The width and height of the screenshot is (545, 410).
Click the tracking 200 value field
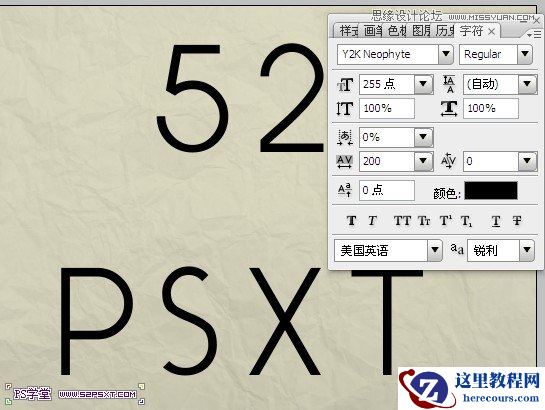pos(387,161)
